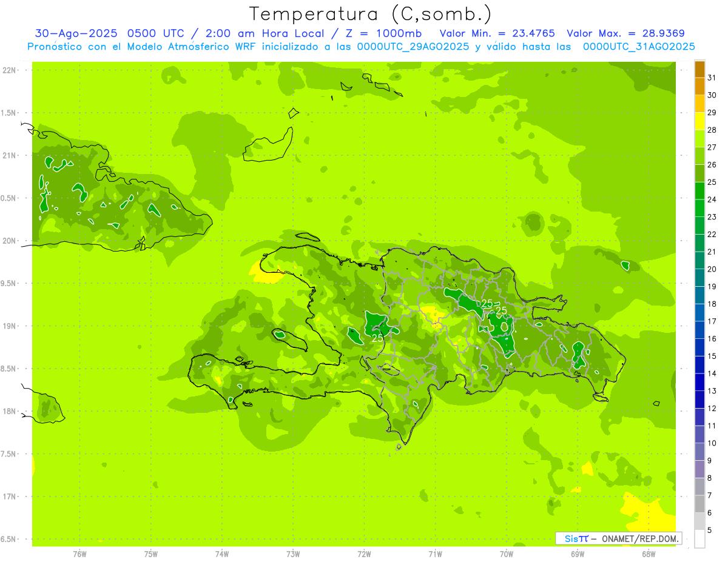Click the 'Valor Min. = 23.4765' value
Viewport: 728px width, 562px height.
[497, 33]
